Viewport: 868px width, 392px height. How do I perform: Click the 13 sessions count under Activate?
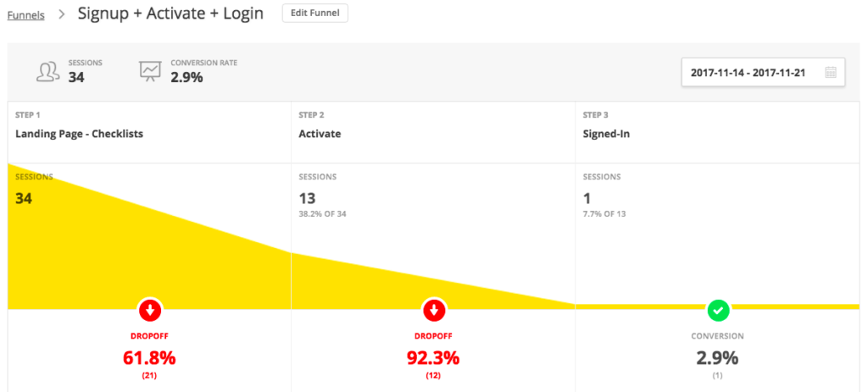coord(308,197)
